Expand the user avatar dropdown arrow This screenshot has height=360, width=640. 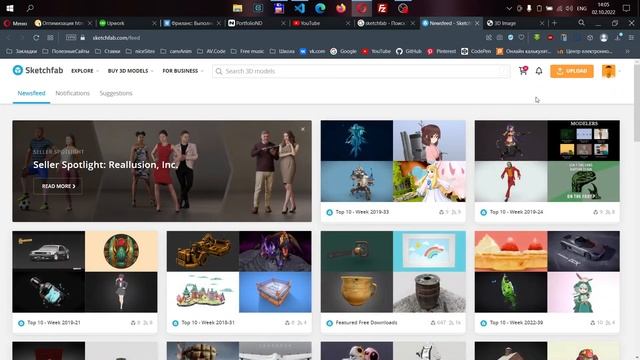tap(620, 71)
